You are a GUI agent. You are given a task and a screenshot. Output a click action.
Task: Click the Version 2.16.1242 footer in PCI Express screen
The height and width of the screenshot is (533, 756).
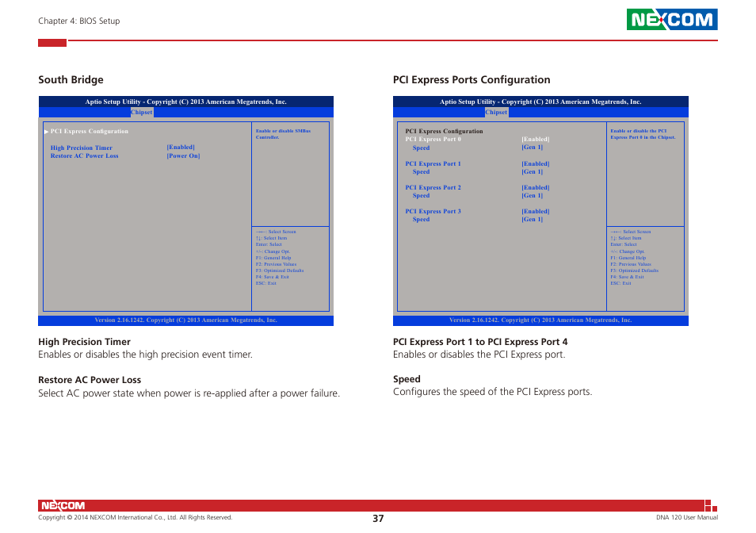pyautogui.click(x=540, y=320)
